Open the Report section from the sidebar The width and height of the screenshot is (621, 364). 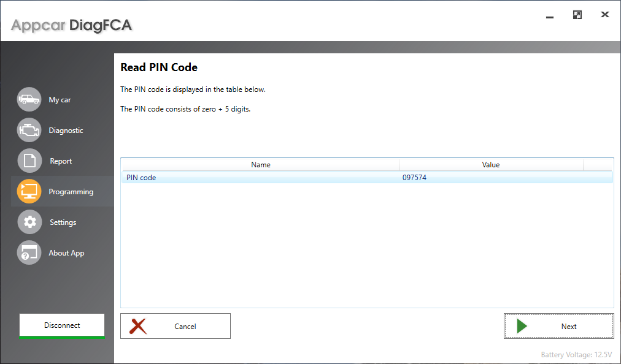61,161
